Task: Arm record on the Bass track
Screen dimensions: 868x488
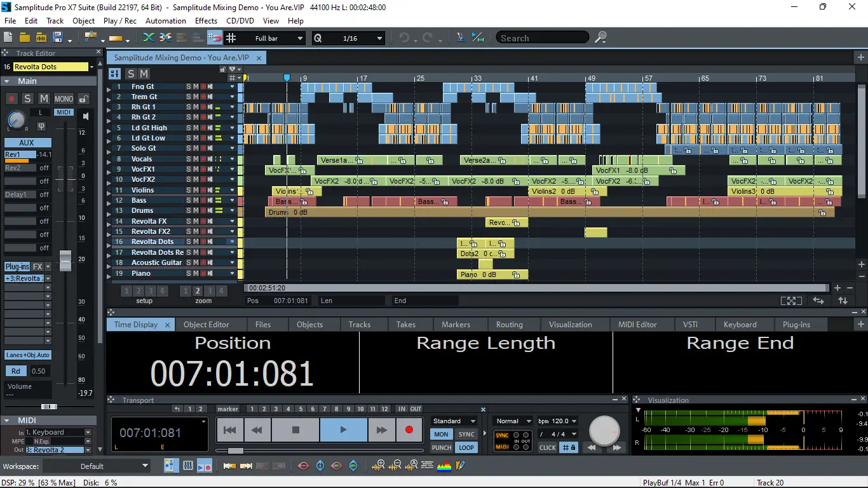Action: [203, 200]
